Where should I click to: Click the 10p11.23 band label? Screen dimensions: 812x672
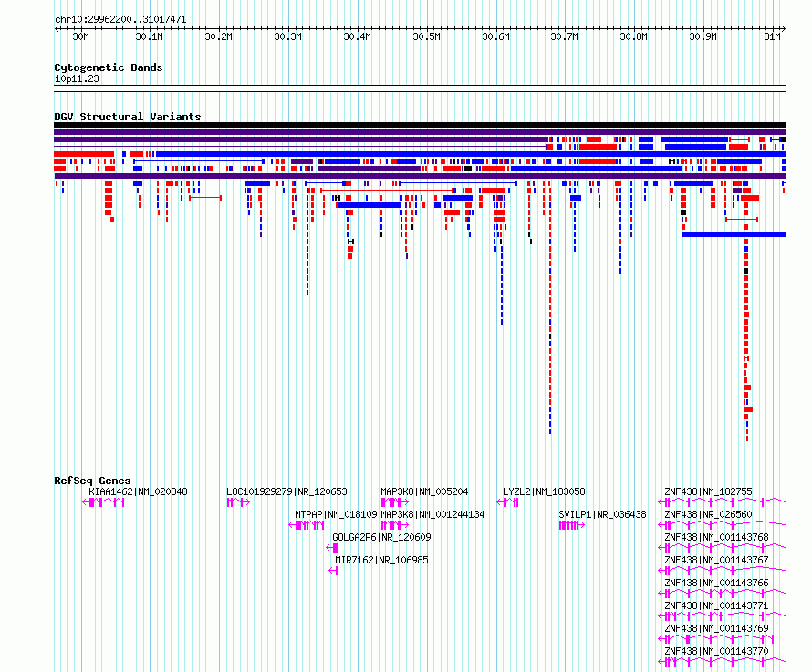pos(77,78)
